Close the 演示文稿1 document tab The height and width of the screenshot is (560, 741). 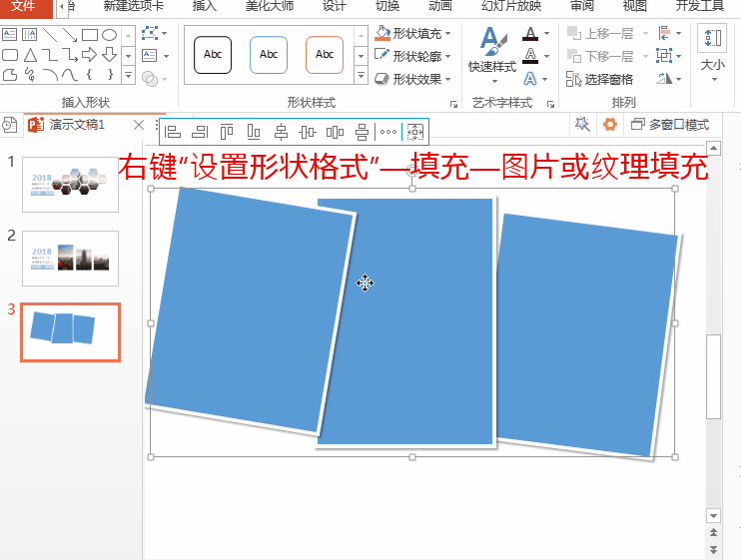pyautogui.click(x=139, y=125)
